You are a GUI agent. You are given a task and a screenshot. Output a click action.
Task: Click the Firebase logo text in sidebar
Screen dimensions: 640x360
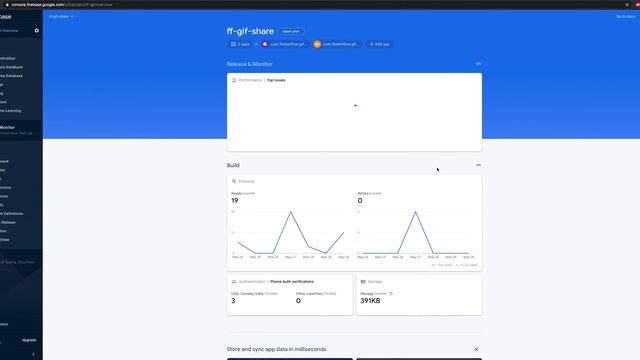tap(6, 17)
